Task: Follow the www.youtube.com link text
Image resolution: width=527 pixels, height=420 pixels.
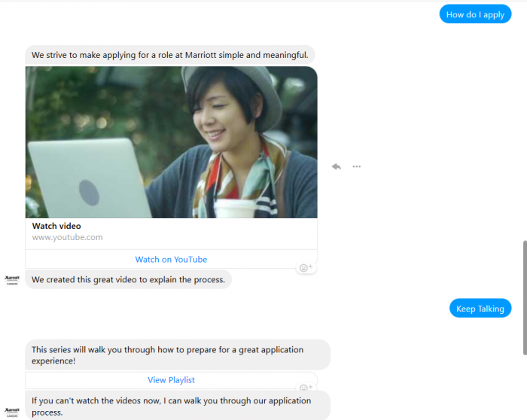Action: point(67,237)
